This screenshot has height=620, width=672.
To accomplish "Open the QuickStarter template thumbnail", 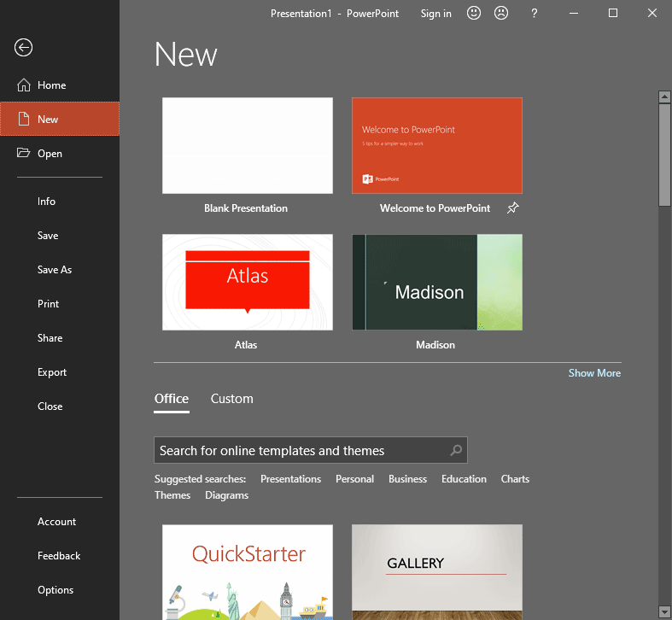I will (x=248, y=572).
